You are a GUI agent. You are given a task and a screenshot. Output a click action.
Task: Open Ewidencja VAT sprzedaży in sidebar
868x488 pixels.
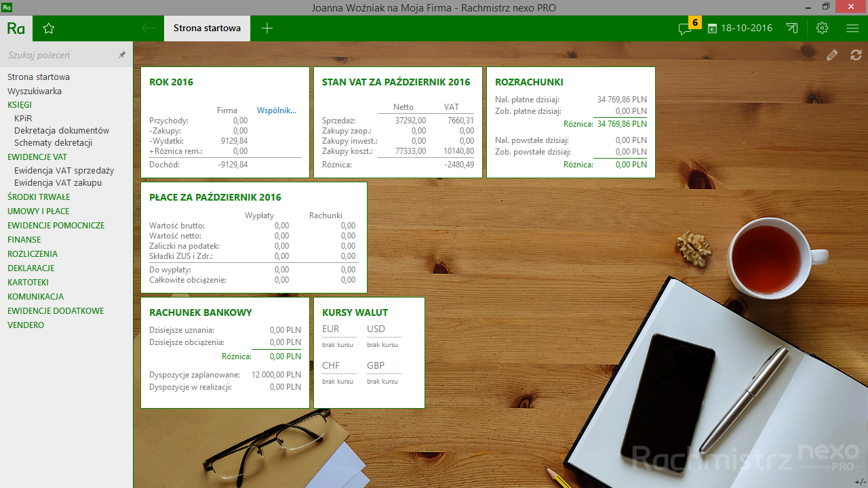click(x=64, y=171)
